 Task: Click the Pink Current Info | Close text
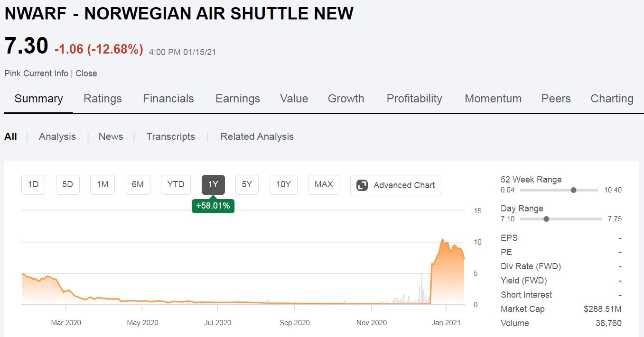tap(51, 73)
